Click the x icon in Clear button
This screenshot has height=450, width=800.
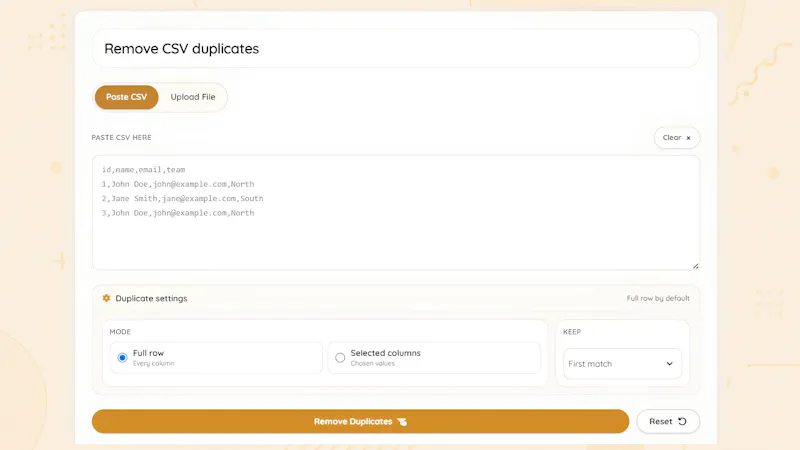[x=688, y=138]
